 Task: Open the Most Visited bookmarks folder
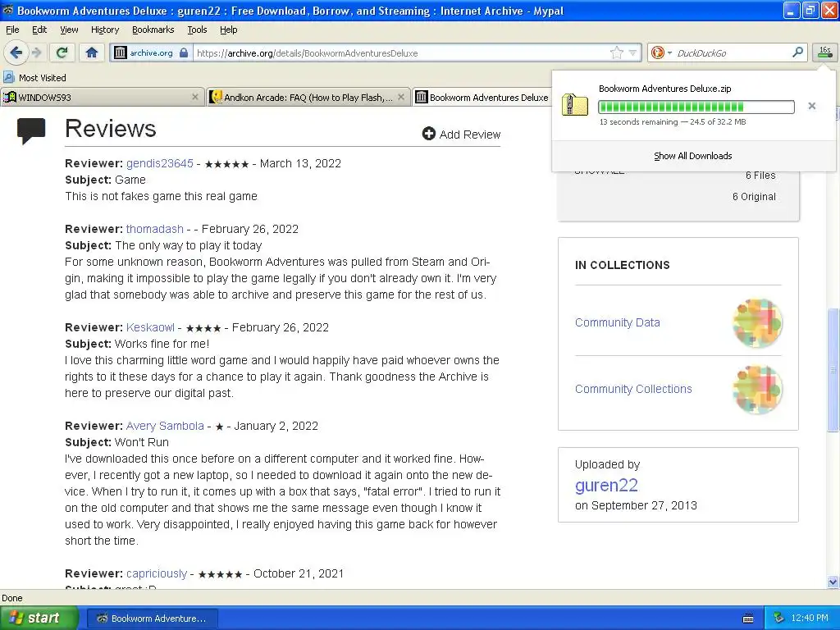(x=34, y=78)
